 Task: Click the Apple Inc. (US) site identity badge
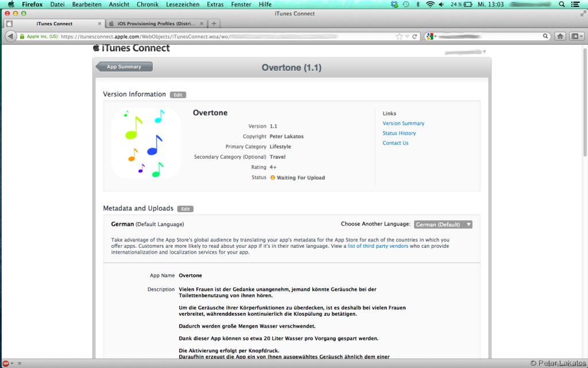pyautogui.click(x=39, y=36)
